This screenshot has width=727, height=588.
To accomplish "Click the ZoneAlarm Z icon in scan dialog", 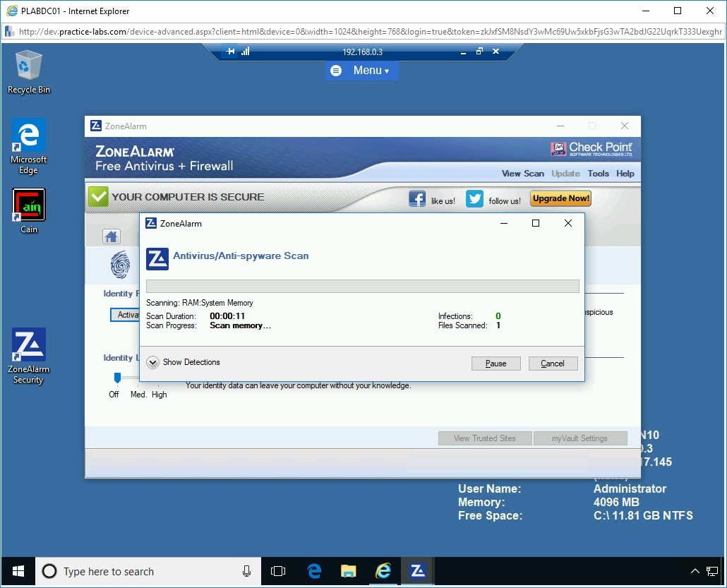I will click(x=157, y=258).
